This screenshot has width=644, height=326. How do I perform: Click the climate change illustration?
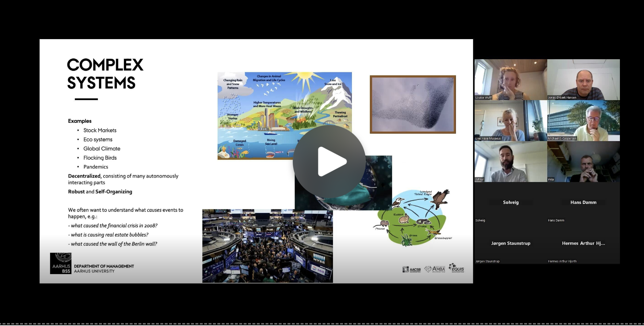tap(285, 115)
